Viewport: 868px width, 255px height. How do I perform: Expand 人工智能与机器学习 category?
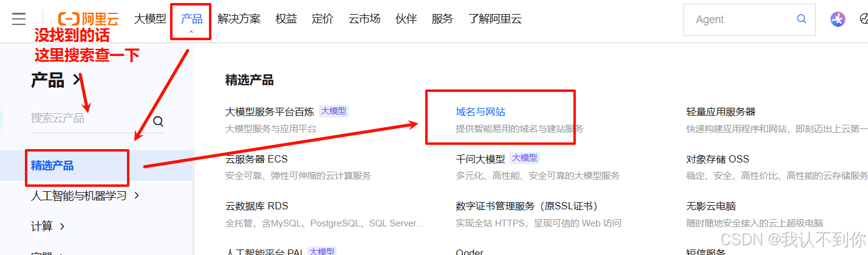click(x=85, y=195)
